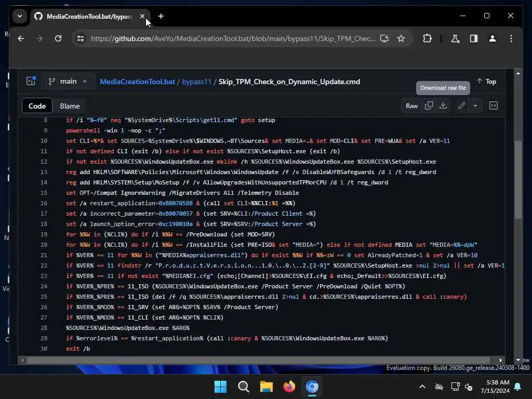532x399 pixels.
Task: Open MediaCreationTool.bat repository breadcrumb
Action: (x=137, y=82)
